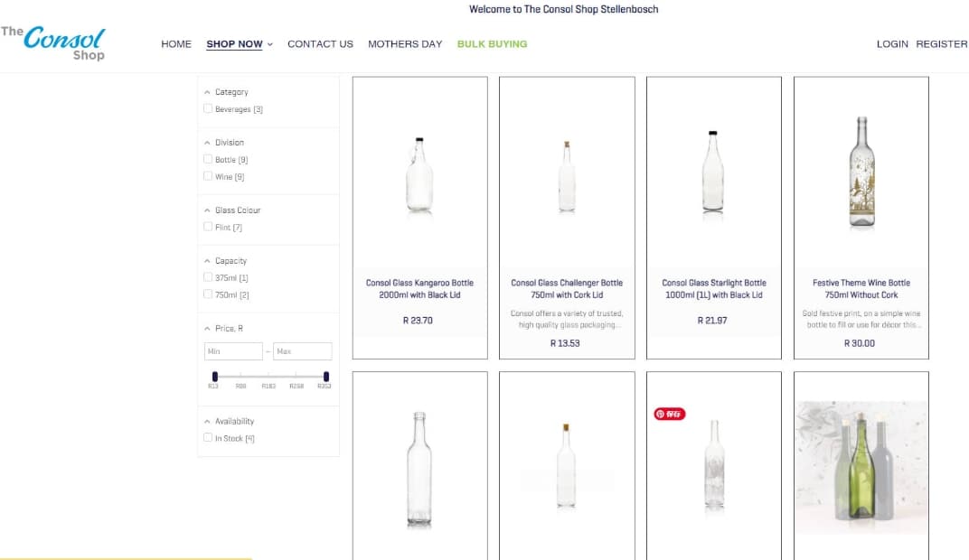Select the 750ml capacity checkbox
The width and height of the screenshot is (969, 560).
(209, 294)
